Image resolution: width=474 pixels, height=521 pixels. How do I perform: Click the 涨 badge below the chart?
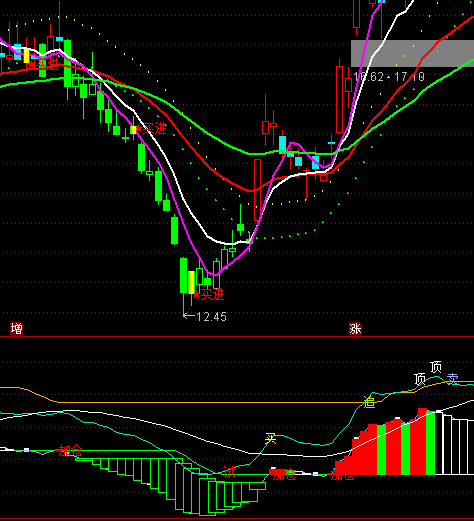point(355,328)
